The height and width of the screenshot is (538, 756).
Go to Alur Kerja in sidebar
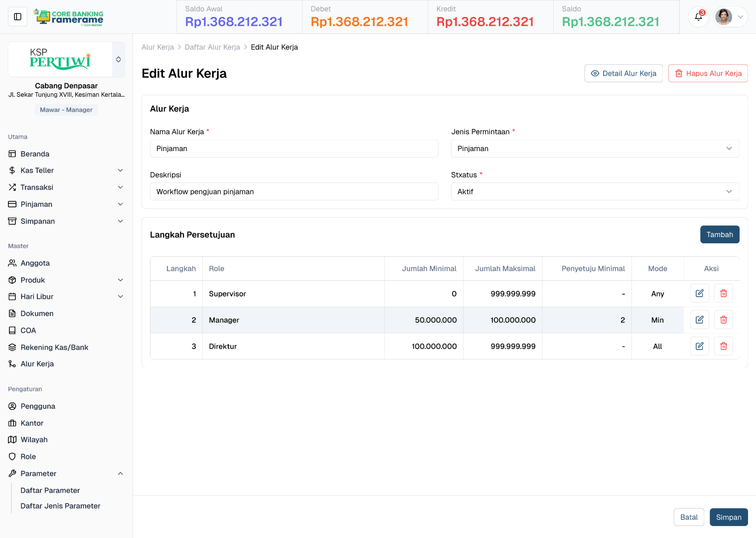(x=37, y=364)
